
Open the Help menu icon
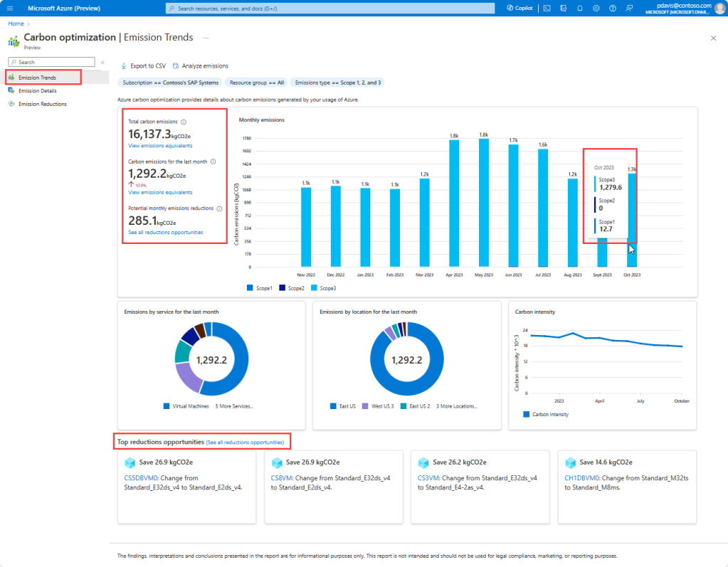point(612,8)
